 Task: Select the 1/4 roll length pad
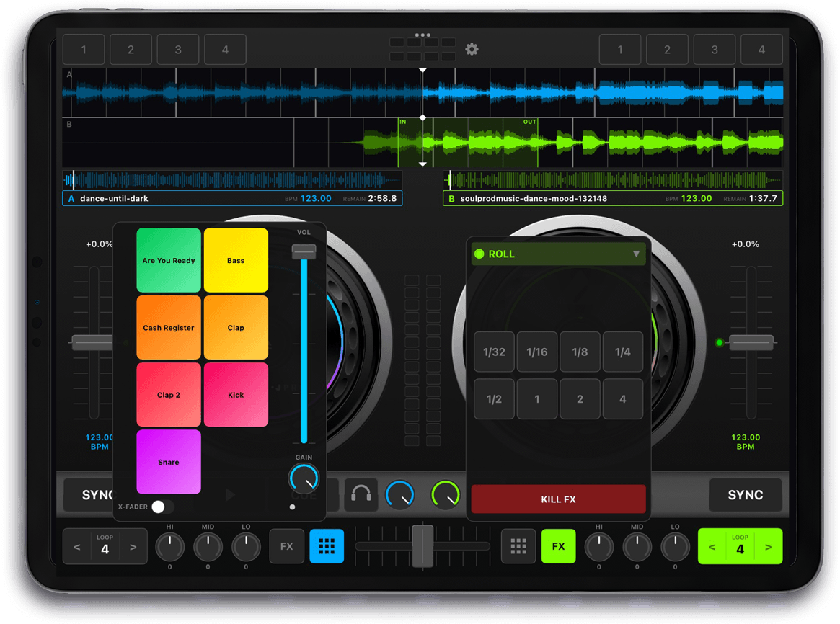[x=623, y=352]
